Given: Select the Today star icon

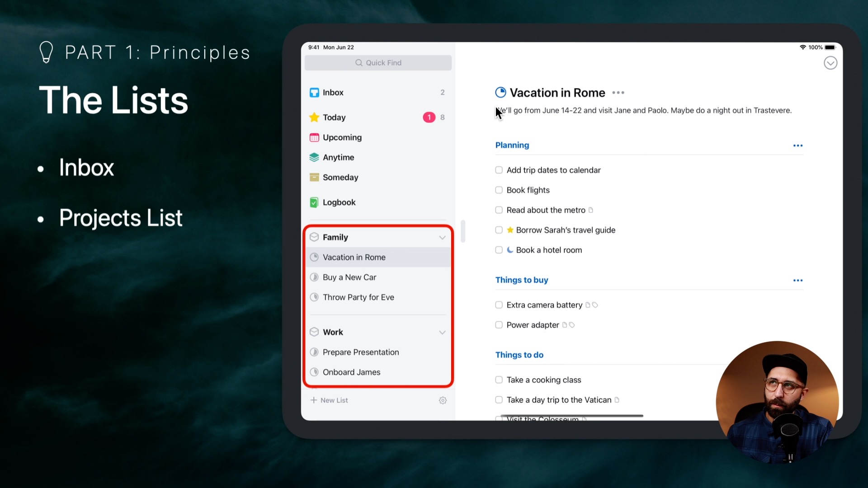Looking at the screenshot, I should pyautogui.click(x=314, y=117).
